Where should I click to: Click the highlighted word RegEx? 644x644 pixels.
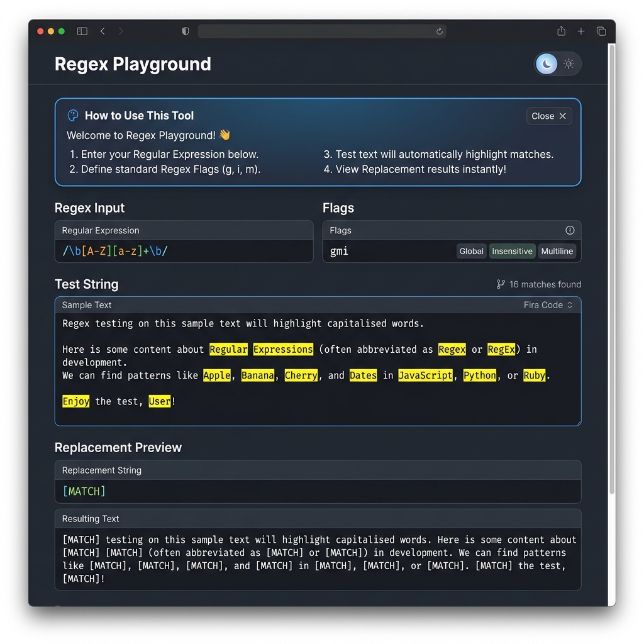pyautogui.click(x=501, y=350)
